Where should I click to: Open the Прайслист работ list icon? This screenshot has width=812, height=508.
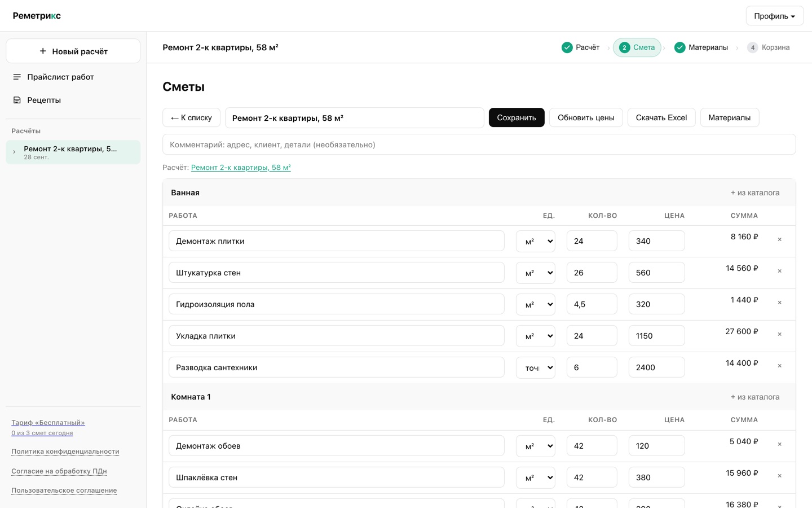(17, 77)
